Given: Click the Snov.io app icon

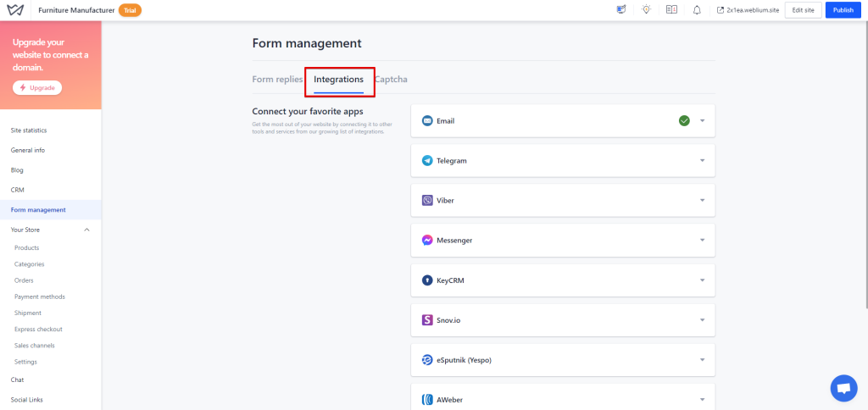Looking at the screenshot, I should point(428,319).
